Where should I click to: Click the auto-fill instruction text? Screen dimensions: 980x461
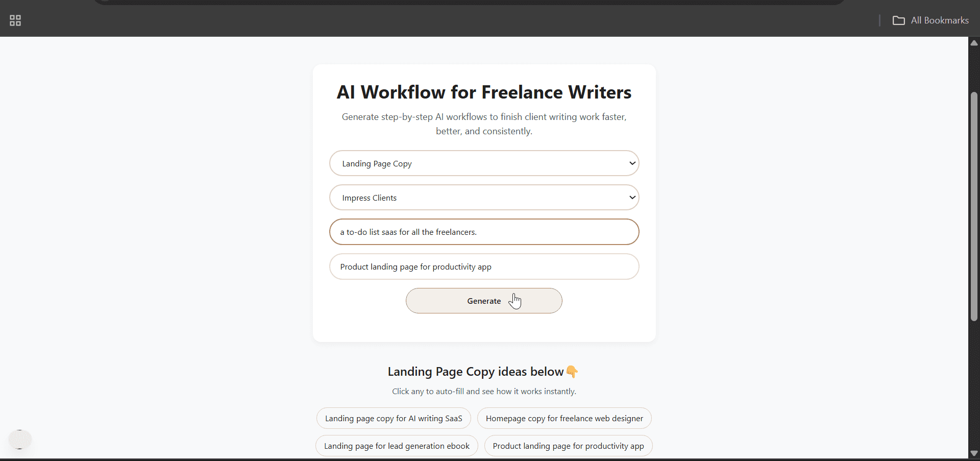tap(484, 392)
